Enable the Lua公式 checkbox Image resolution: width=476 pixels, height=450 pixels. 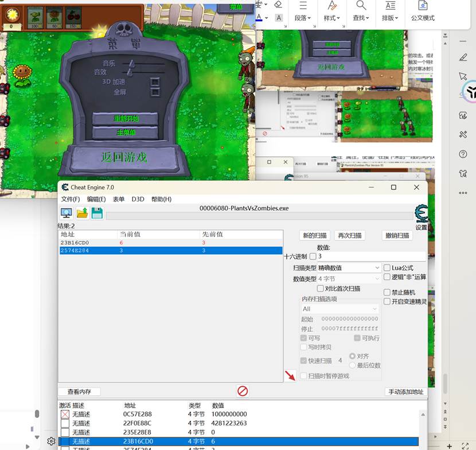[x=387, y=267]
